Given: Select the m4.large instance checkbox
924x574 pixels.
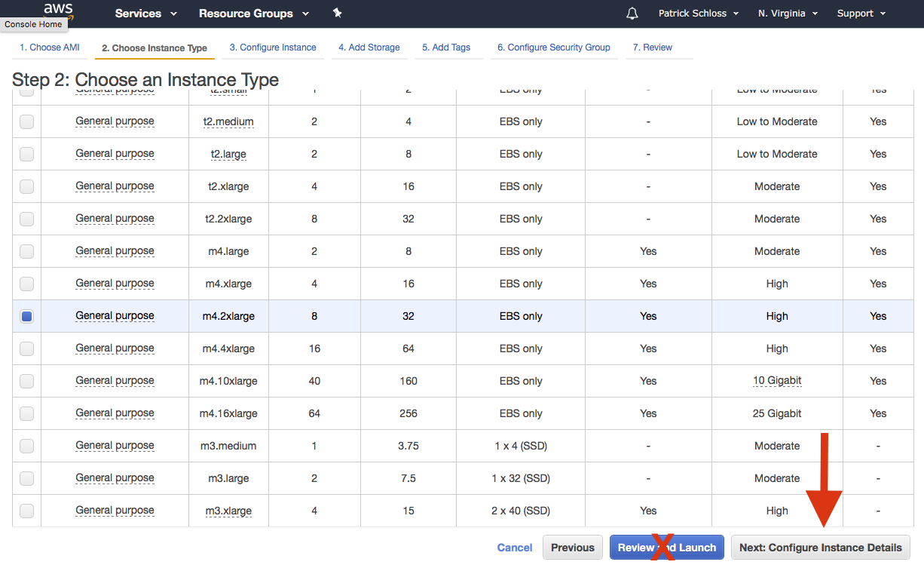Looking at the screenshot, I should (26, 251).
